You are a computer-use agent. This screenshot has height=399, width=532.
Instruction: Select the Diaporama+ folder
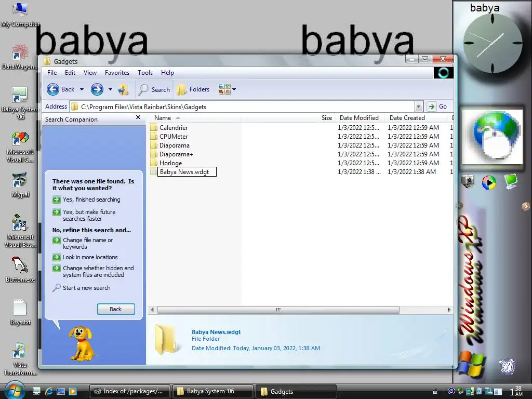click(x=171, y=154)
